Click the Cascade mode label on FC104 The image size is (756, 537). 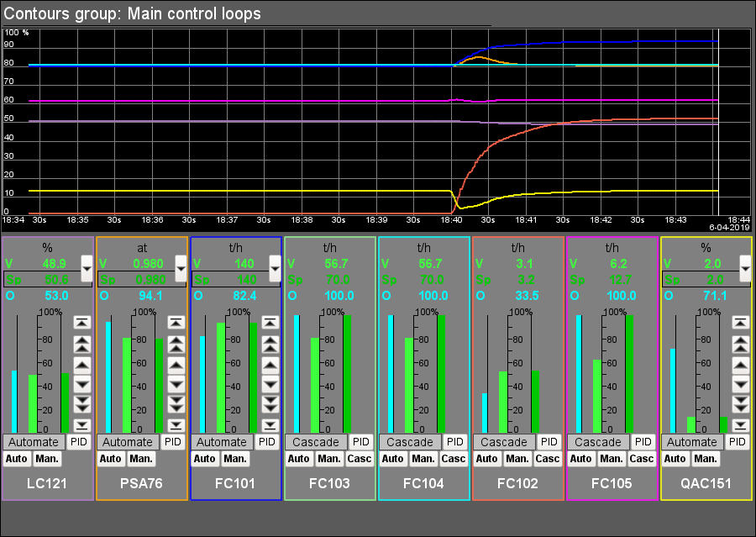pyautogui.click(x=410, y=442)
